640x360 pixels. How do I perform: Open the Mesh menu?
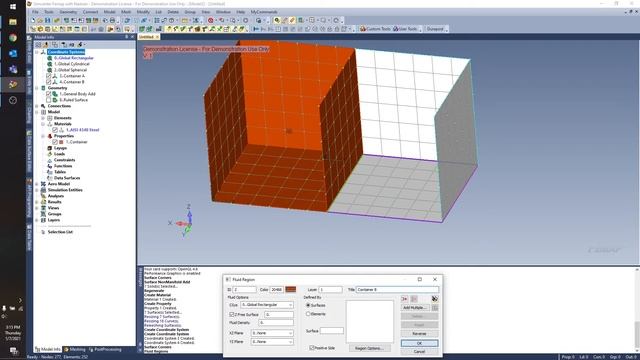click(x=126, y=12)
